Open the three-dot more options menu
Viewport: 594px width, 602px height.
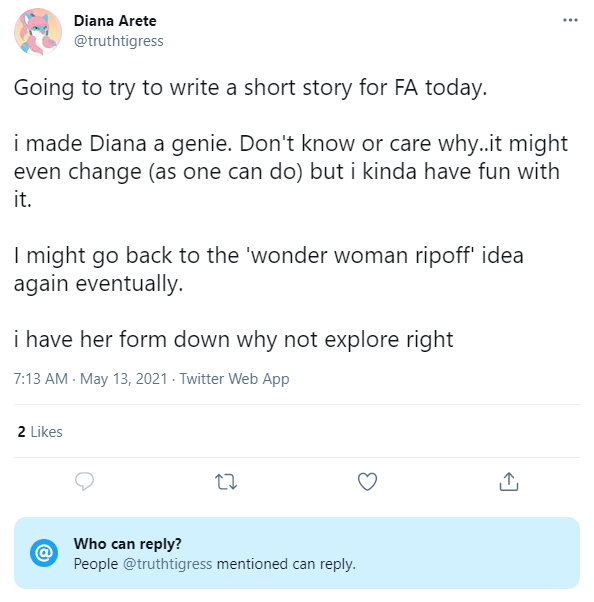[x=570, y=20]
